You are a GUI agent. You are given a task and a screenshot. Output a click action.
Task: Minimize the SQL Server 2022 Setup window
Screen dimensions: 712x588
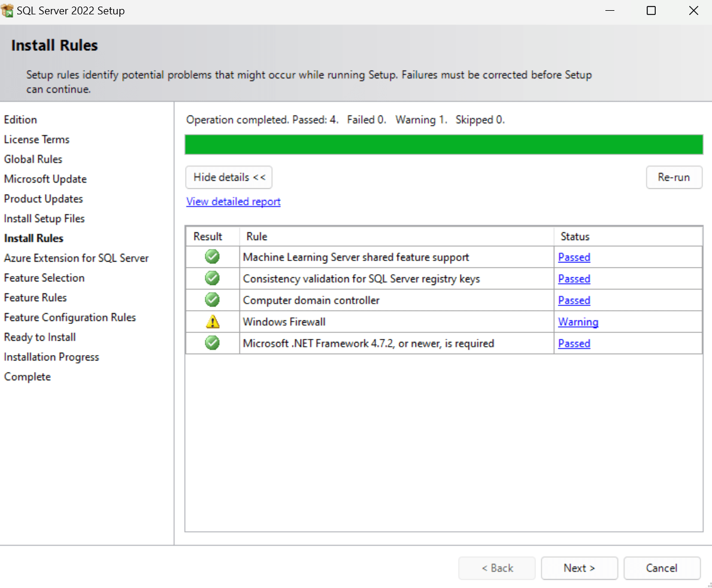[x=610, y=10]
